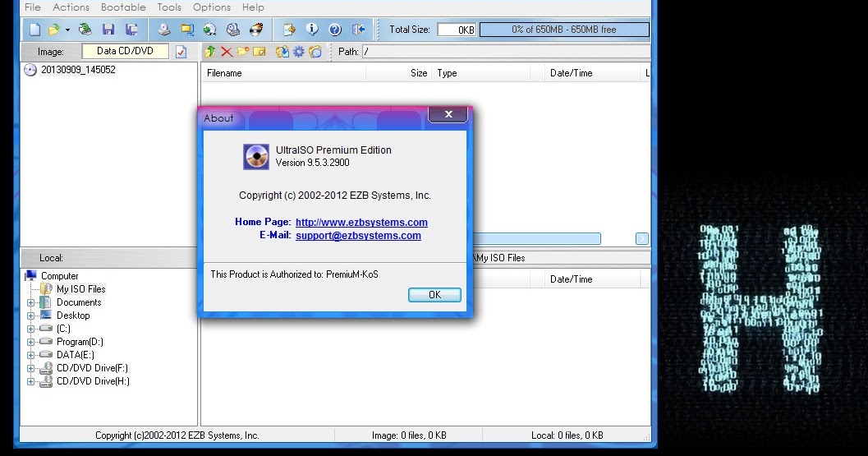Click the Exit door arrow icon
This screenshot has height=456, width=868.
click(x=358, y=30)
